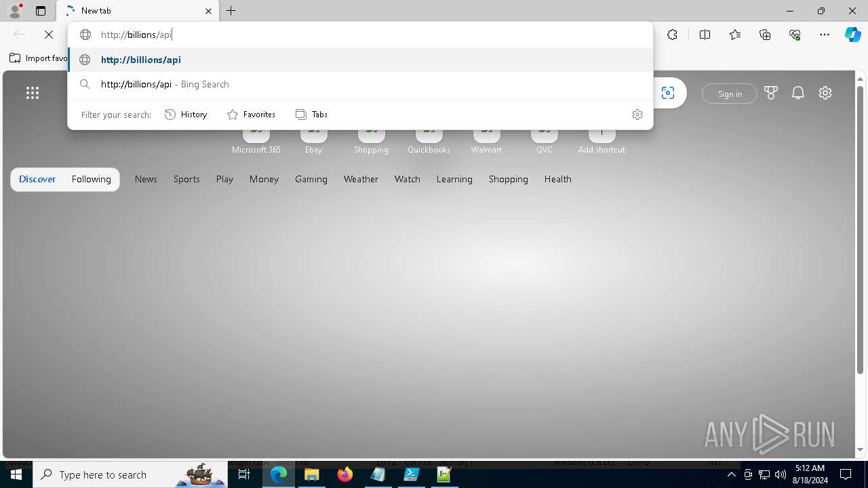Open PowerShell on taskbar
Screen dimensions: 868x488
411,474
